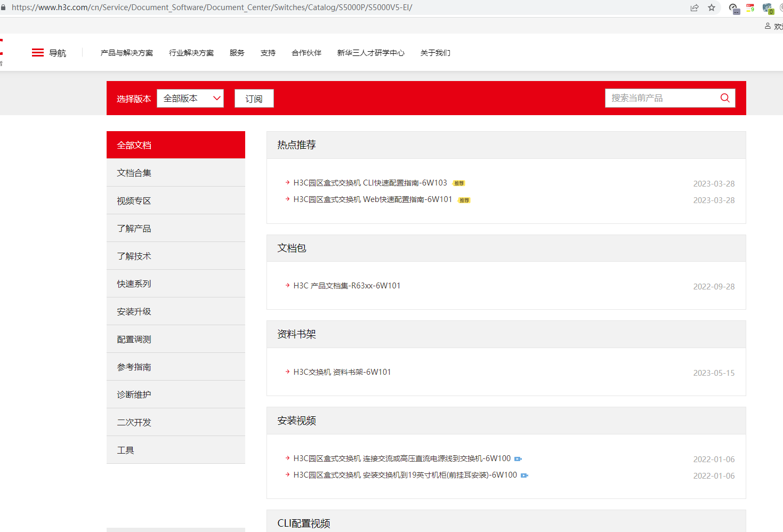Open the 服务 menu
The width and height of the screenshot is (783, 532).
(x=237, y=53)
